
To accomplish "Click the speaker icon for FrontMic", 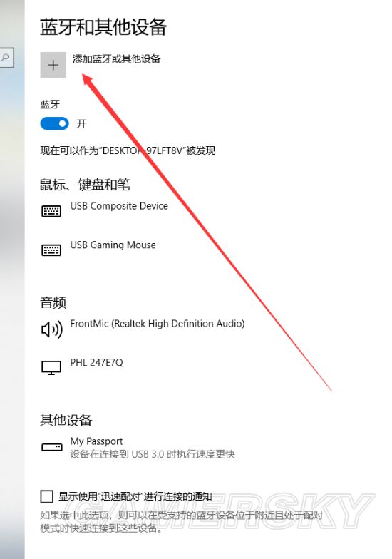I will [52, 329].
